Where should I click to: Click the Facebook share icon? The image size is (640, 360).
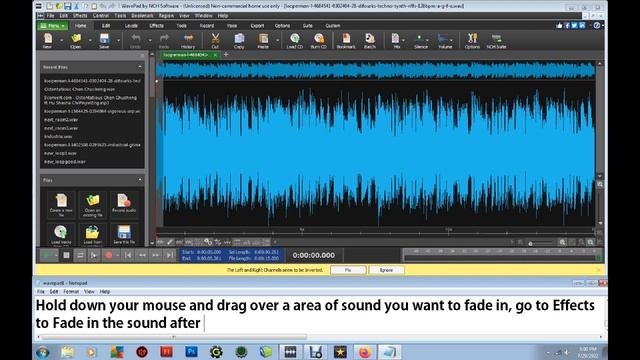coord(567,25)
